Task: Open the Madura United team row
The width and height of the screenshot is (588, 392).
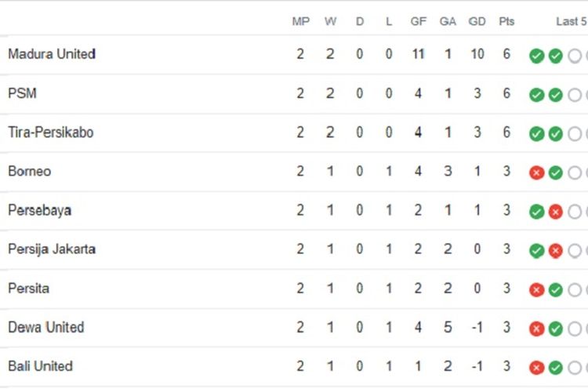Action: pyautogui.click(x=294, y=55)
